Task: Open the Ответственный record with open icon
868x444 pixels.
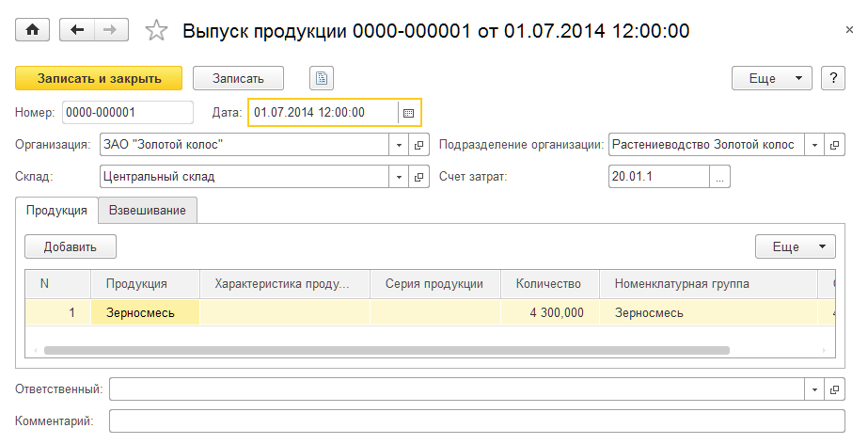Action: pos(835,389)
